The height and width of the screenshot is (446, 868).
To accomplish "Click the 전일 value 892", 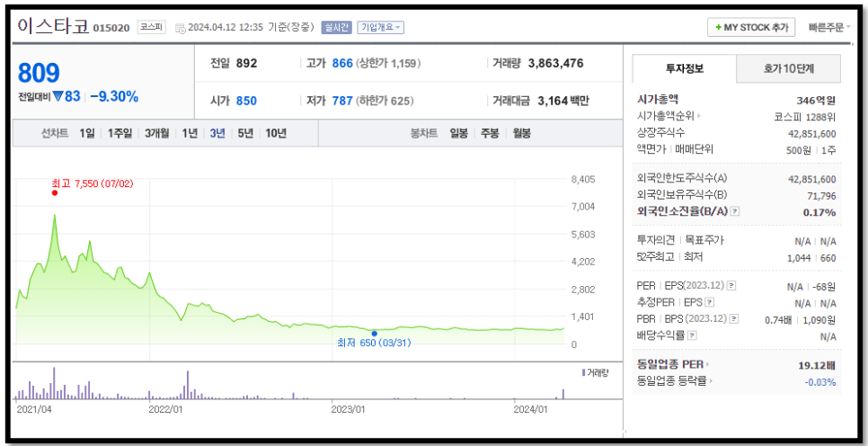I will click(x=246, y=63).
